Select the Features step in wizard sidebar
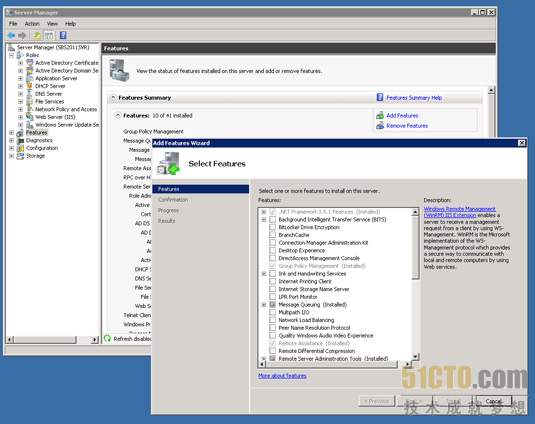 (x=201, y=189)
